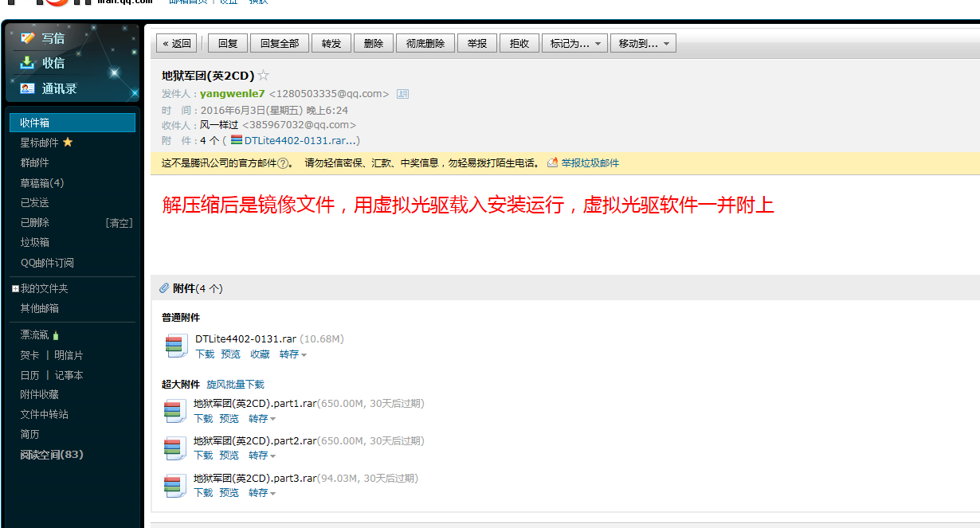Click 预览 for DTLite4402-0131.rar

(230, 354)
